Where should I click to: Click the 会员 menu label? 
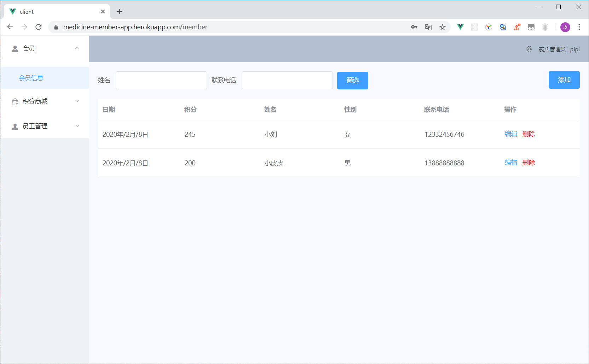coord(29,48)
